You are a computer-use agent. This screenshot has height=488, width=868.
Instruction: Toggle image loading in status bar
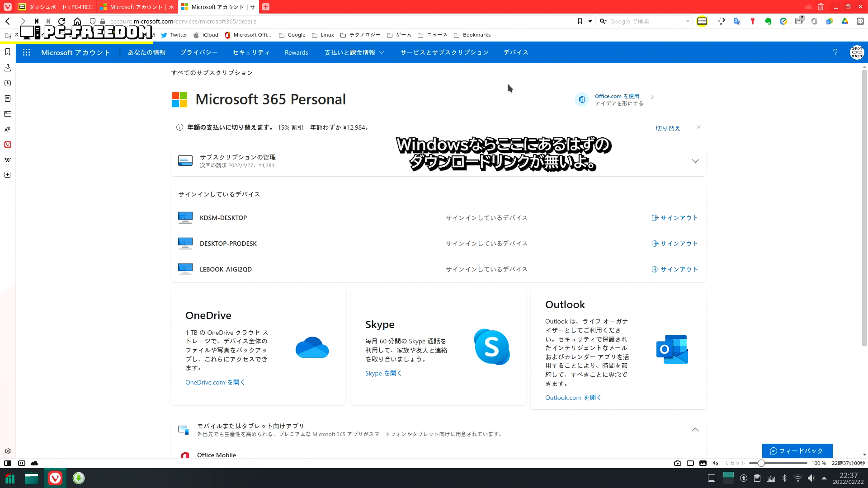[x=703, y=463]
